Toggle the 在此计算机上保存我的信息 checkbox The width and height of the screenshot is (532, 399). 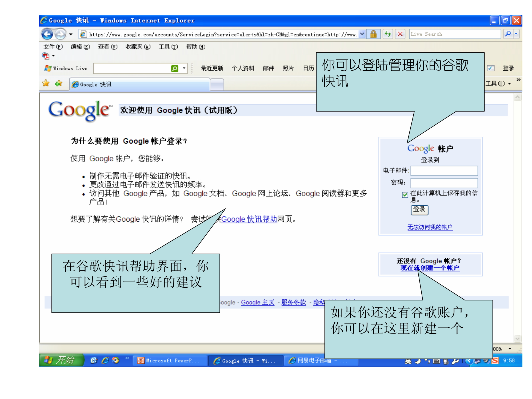click(x=405, y=195)
